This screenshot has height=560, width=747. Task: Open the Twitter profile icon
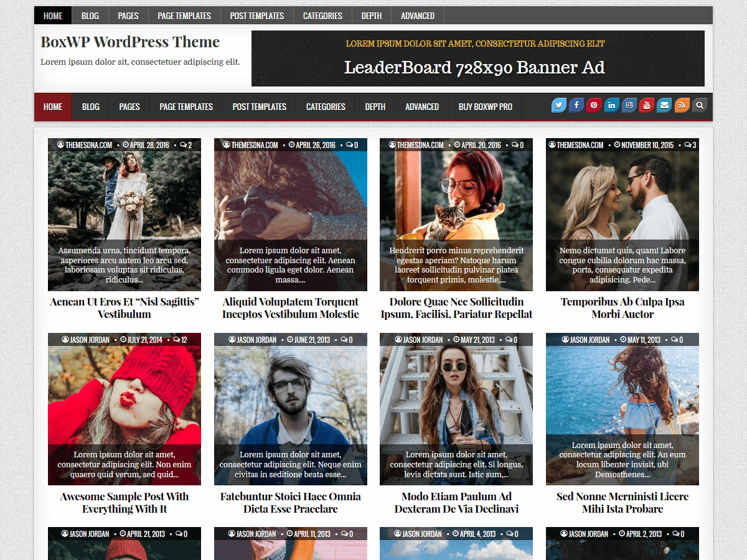[559, 105]
